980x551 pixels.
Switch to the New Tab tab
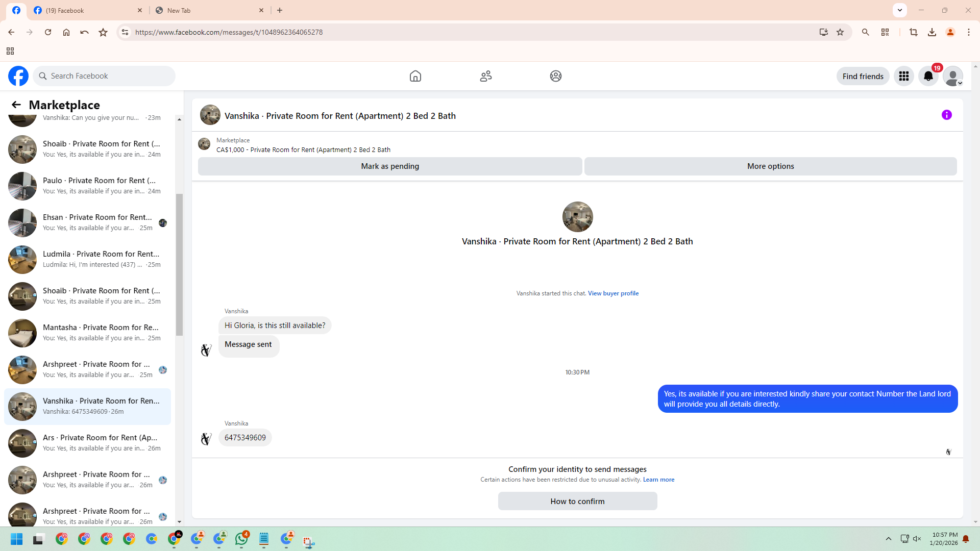click(x=210, y=10)
